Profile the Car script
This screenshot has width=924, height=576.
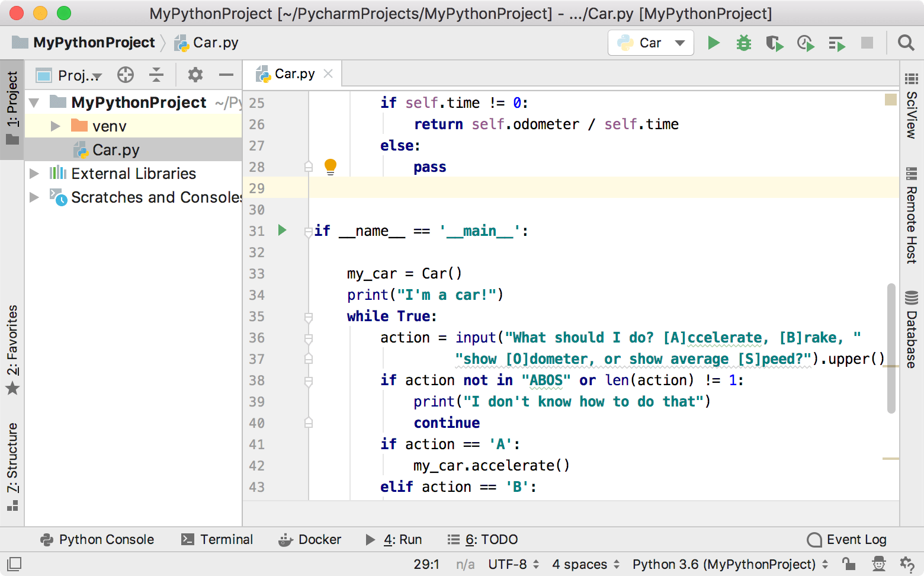pyautogui.click(x=806, y=43)
